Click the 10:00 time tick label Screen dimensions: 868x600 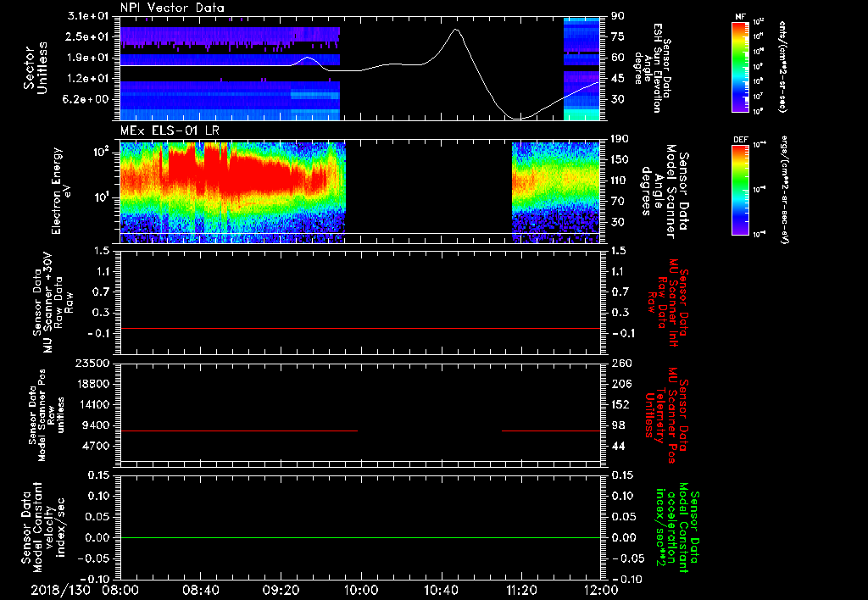pos(361,590)
